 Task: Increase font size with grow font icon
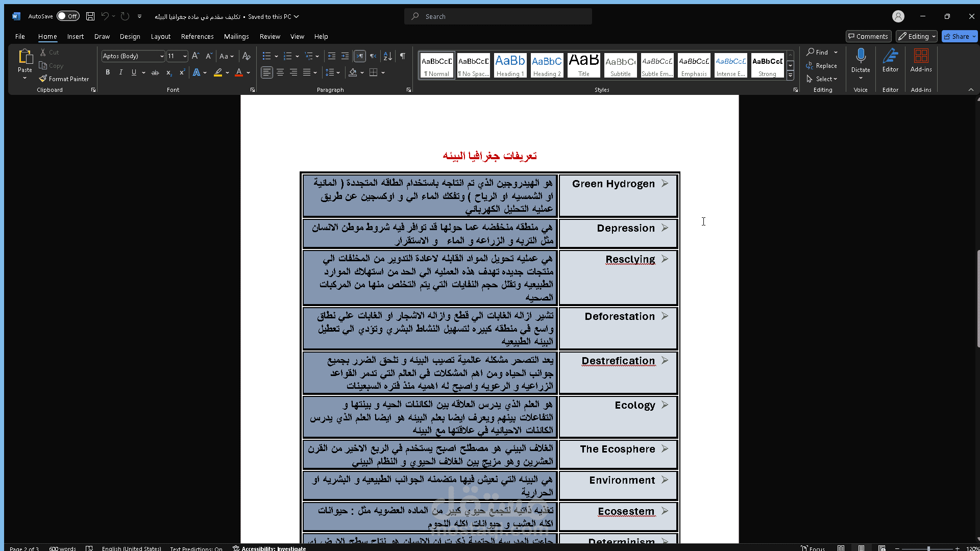195,56
